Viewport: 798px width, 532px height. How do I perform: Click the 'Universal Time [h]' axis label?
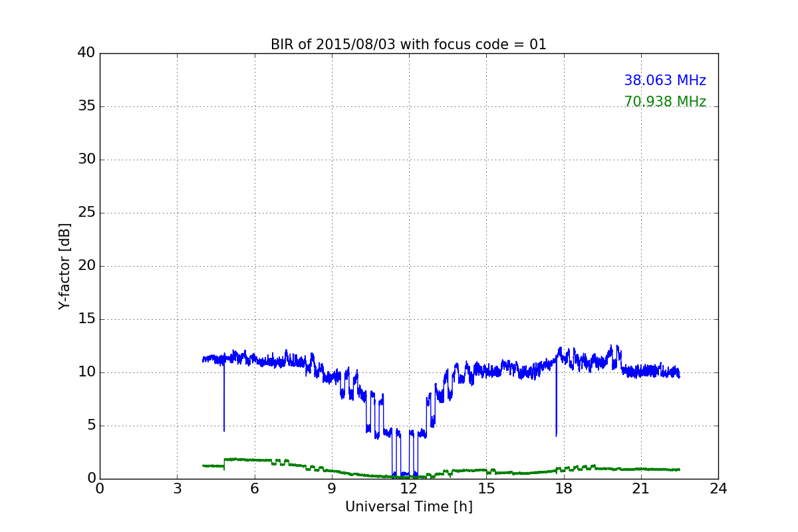point(409,507)
